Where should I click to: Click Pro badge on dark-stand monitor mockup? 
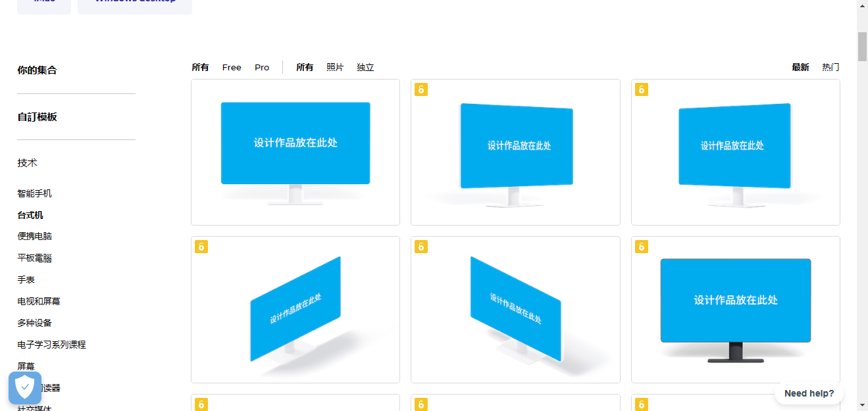642,247
